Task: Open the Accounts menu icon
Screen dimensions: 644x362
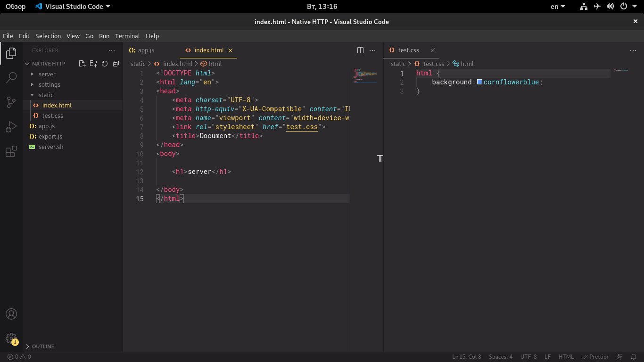Action: (x=11, y=314)
